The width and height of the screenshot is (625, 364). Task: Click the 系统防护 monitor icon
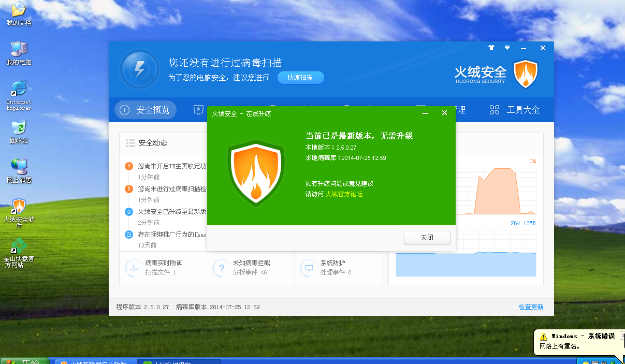pos(309,268)
